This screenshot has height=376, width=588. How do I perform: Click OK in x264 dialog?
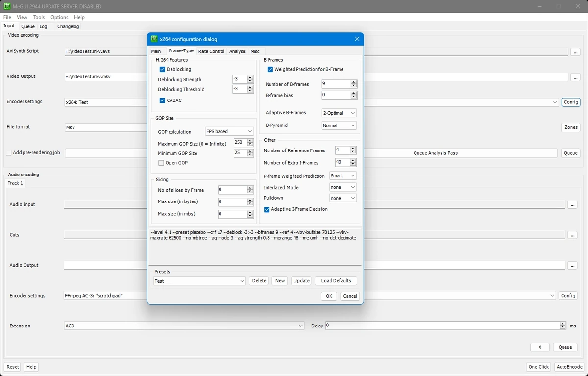[x=329, y=296]
